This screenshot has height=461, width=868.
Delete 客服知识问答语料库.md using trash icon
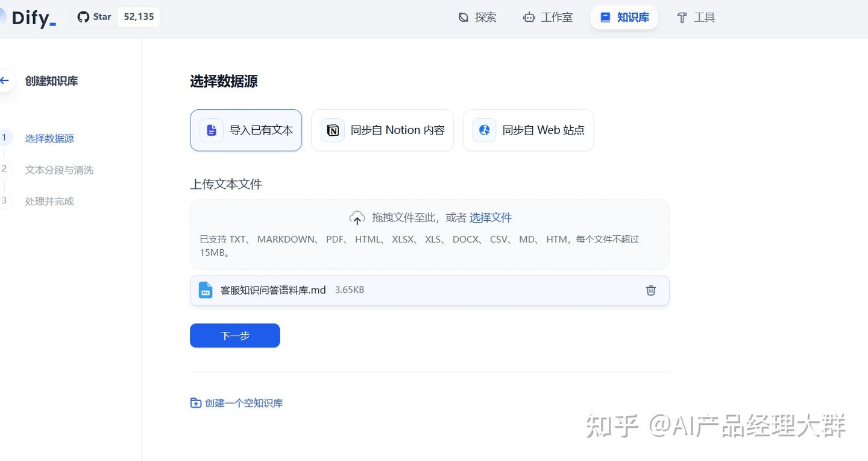coord(651,290)
